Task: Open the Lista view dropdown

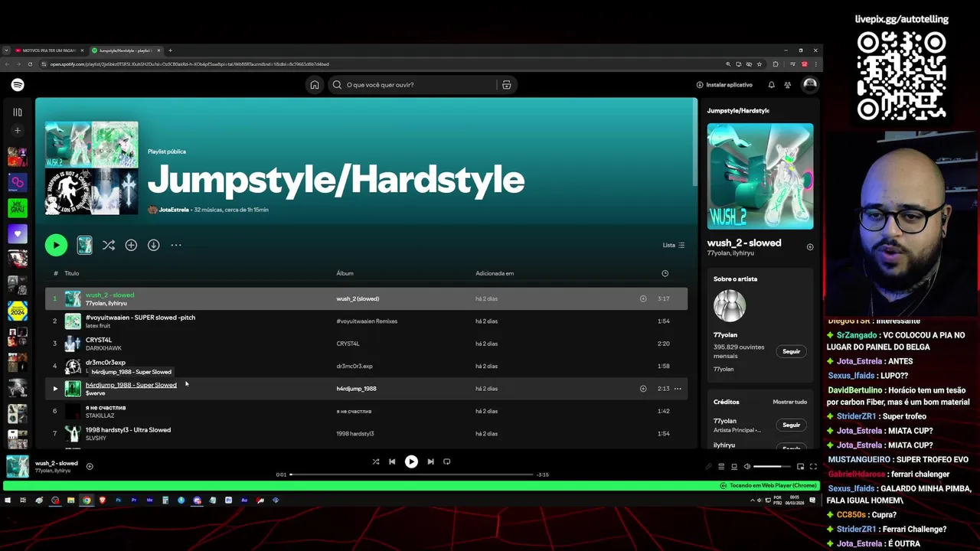Action: pyautogui.click(x=674, y=245)
